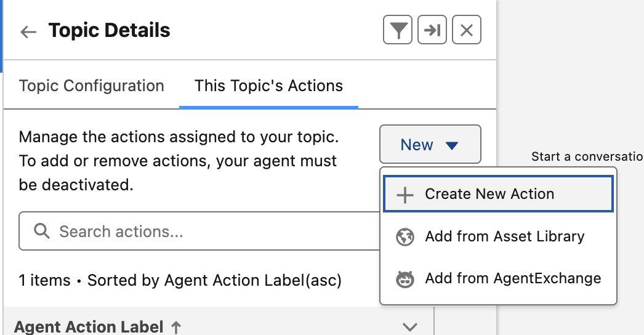Click the magnifying glass search icon

(42, 231)
